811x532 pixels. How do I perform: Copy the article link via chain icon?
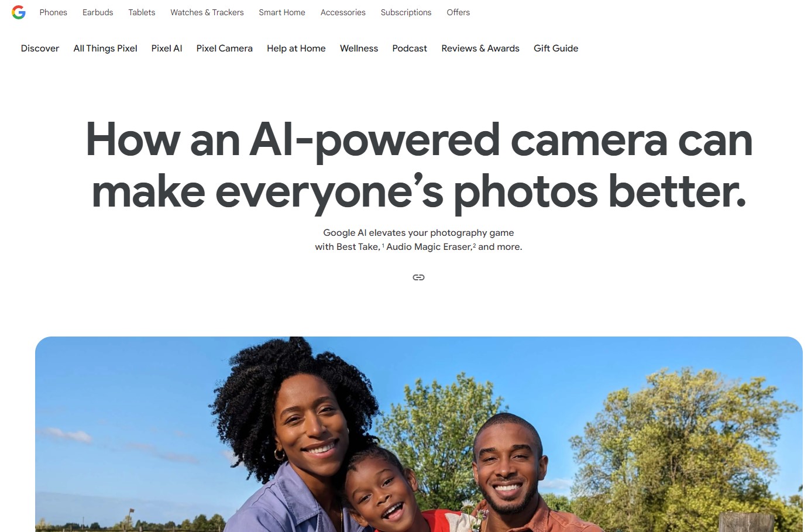418,277
